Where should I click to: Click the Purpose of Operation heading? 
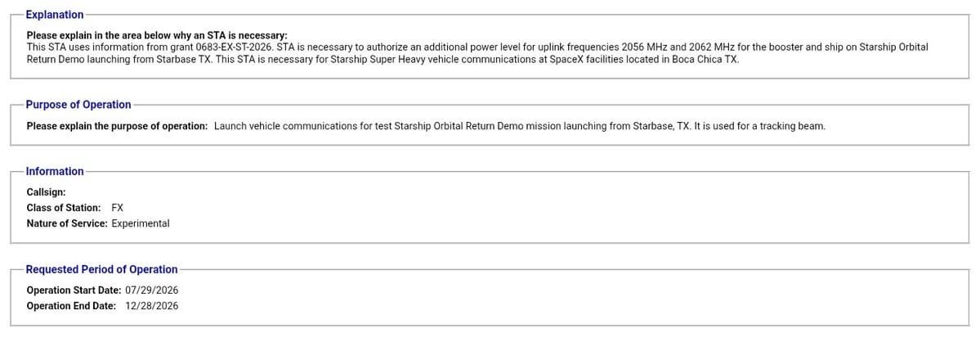(x=78, y=105)
